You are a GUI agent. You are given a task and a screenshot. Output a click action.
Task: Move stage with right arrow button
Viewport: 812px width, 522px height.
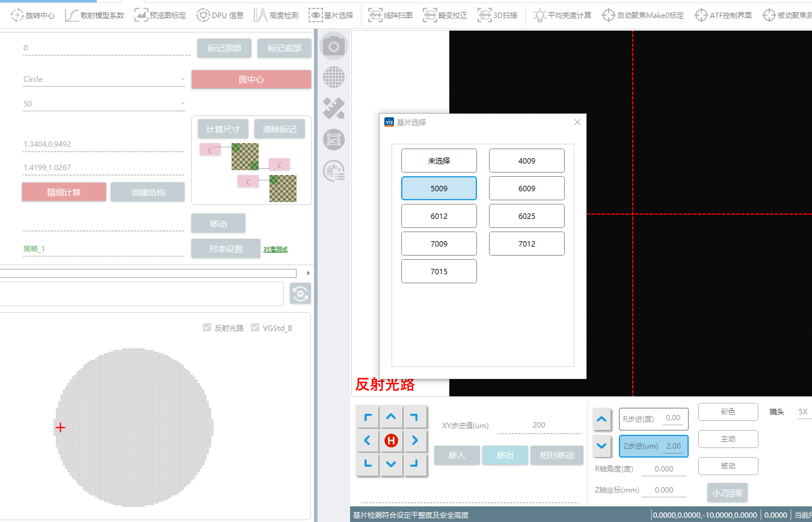[x=414, y=441]
